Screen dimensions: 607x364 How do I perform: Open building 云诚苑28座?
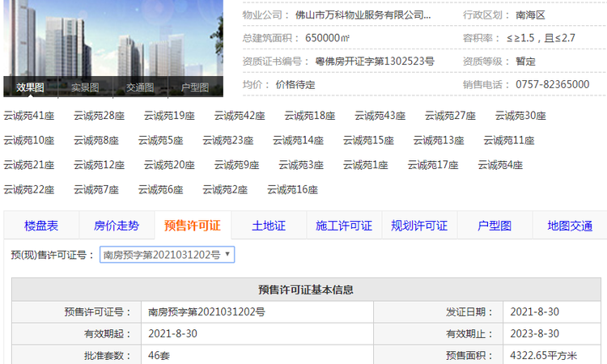[x=99, y=116]
